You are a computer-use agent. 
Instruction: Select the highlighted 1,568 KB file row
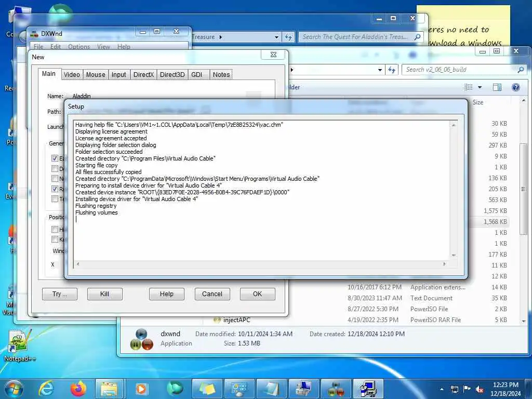(488, 221)
